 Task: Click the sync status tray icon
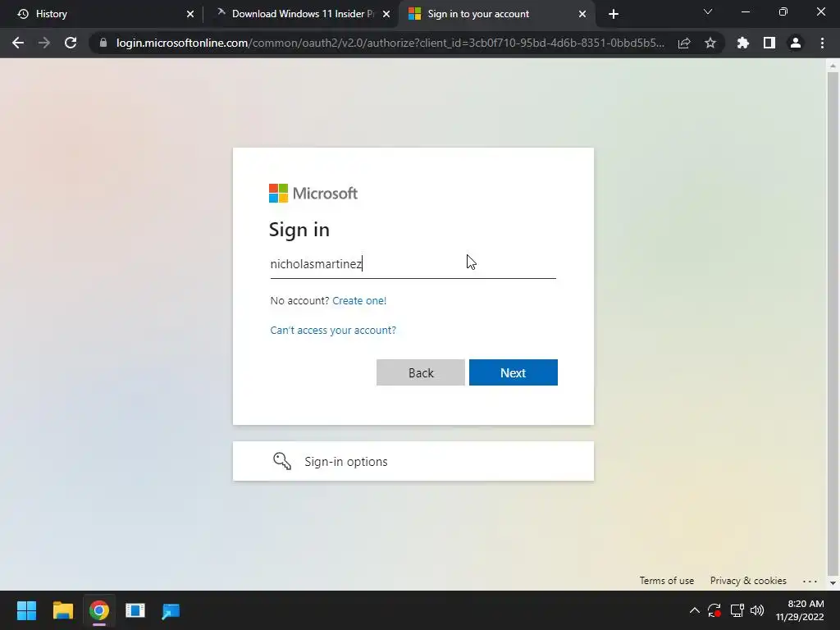(x=714, y=610)
